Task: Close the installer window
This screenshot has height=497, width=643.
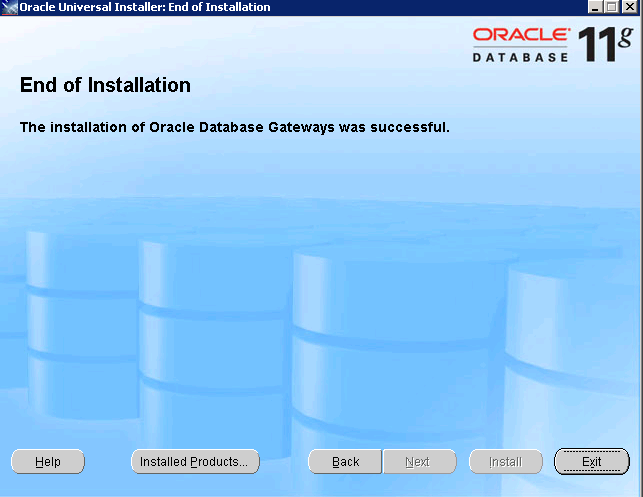Action: pyautogui.click(x=629, y=7)
